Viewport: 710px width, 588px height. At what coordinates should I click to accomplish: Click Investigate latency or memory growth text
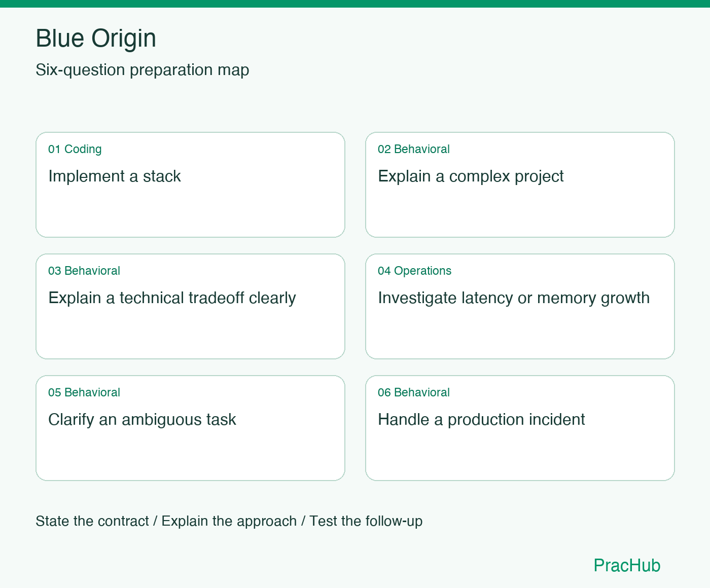click(514, 298)
